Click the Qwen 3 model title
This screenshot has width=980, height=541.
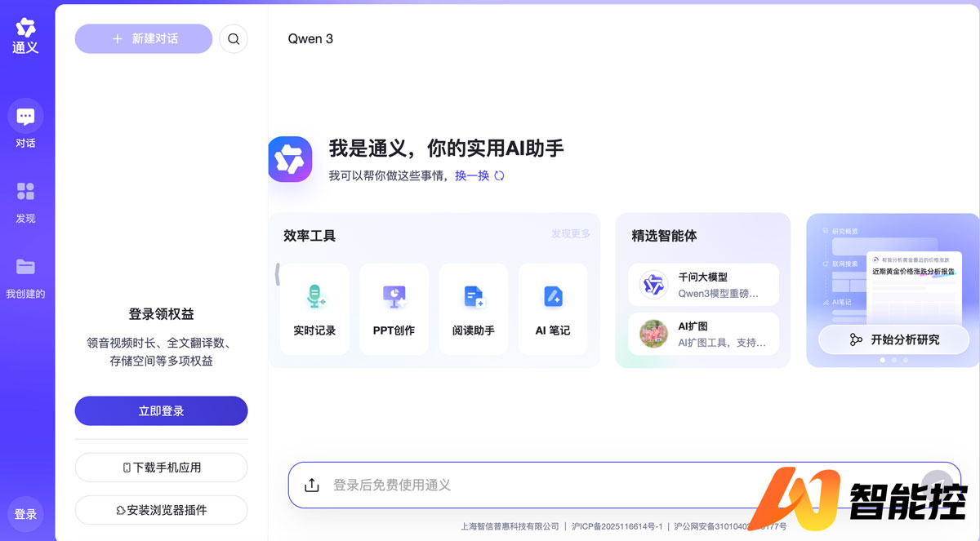[x=310, y=38]
